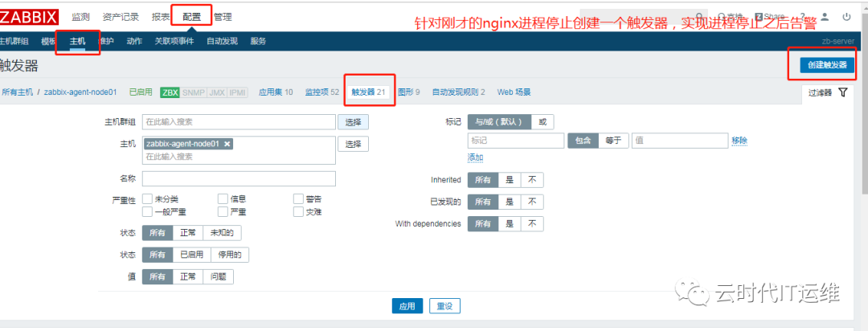Screen dimensions: 868x331
Task: Open 触发器 21 tab
Action: [369, 92]
